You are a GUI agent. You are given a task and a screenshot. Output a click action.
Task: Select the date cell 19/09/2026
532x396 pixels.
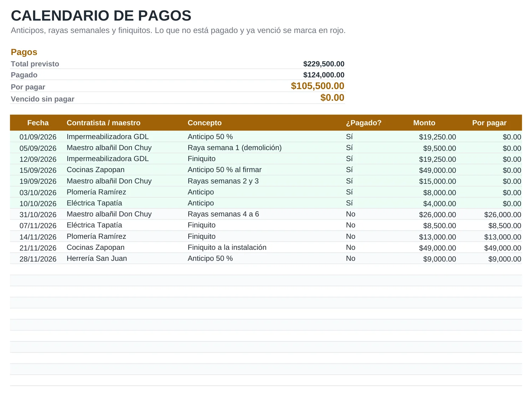coord(38,181)
